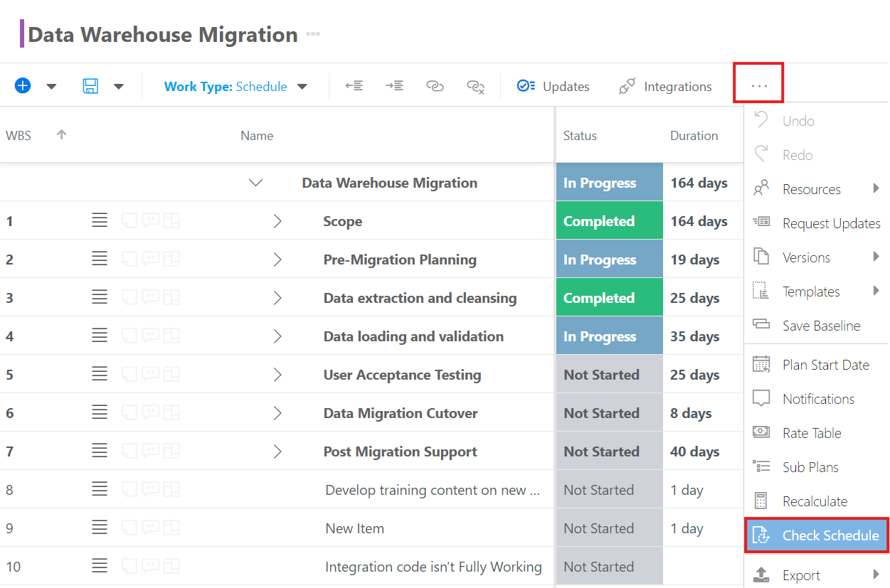Screen dimensions: 890x588
Task: Open the row menu beside the Scope task
Action: click(x=100, y=220)
